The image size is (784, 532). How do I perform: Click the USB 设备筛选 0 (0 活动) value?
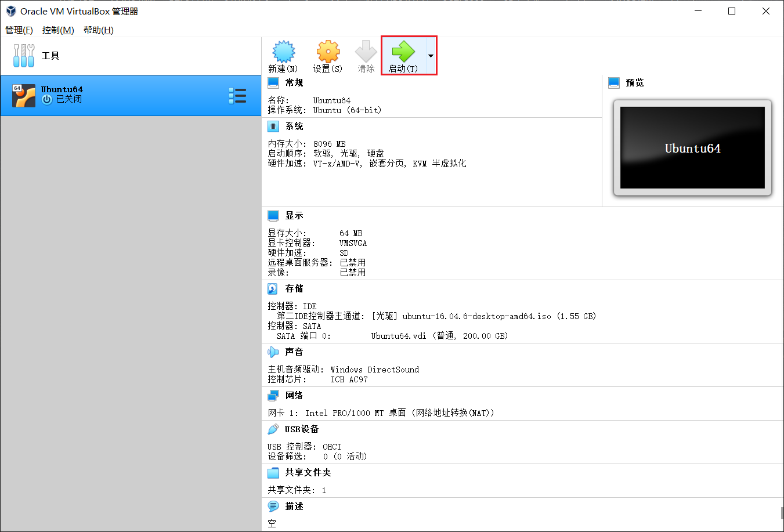click(x=345, y=457)
